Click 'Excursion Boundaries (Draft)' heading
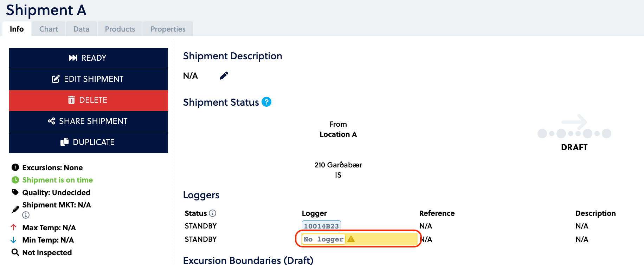This screenshot has width=644, height=265. 248,260
